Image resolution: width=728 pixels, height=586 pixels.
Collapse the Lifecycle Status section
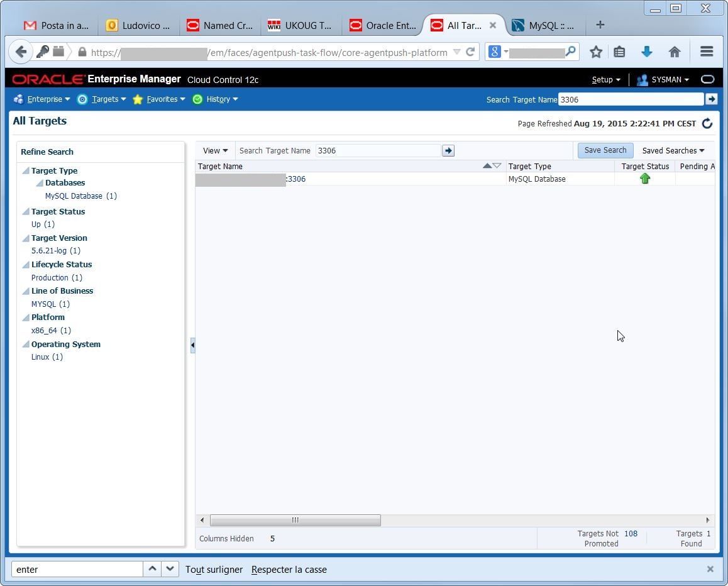[26, 264]
